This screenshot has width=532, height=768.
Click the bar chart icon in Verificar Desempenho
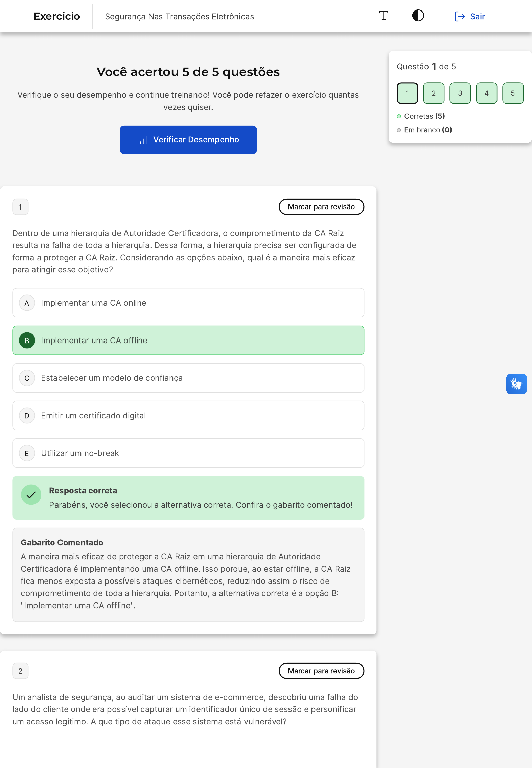[x=143, y=140]
